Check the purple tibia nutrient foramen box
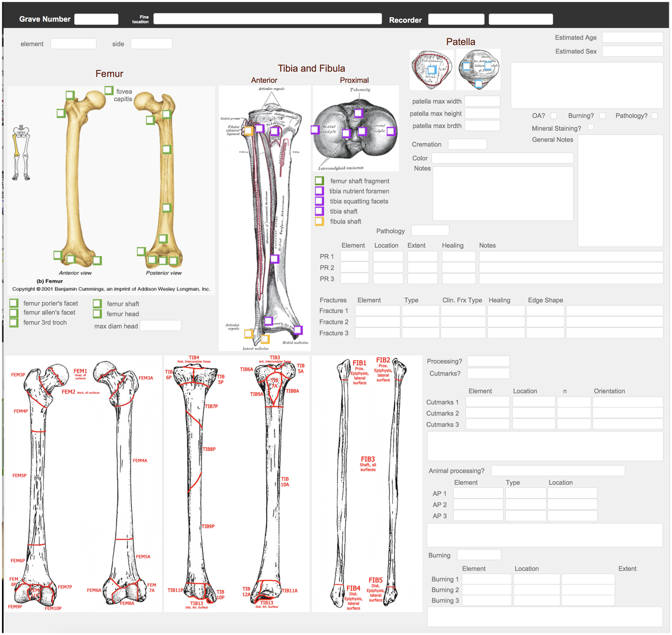This screenshot has width=672, height=635. pos(319,191)
